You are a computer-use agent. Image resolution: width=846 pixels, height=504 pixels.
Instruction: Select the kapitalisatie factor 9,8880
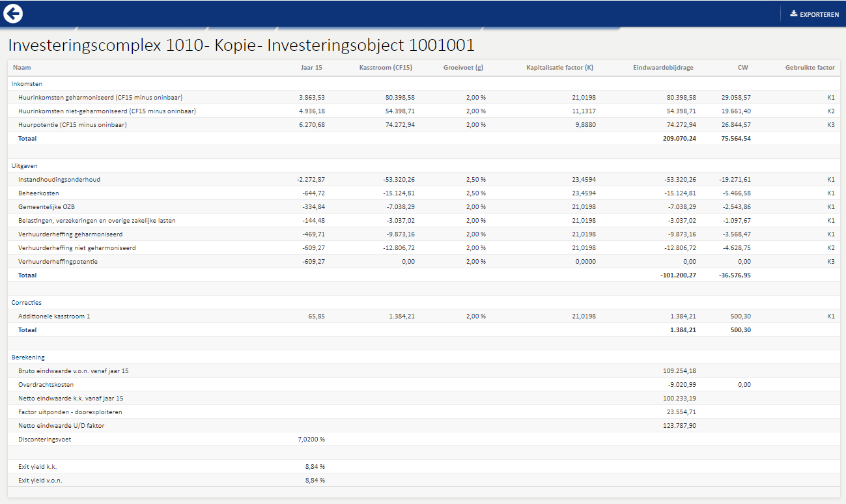click(x=585, y=124)
